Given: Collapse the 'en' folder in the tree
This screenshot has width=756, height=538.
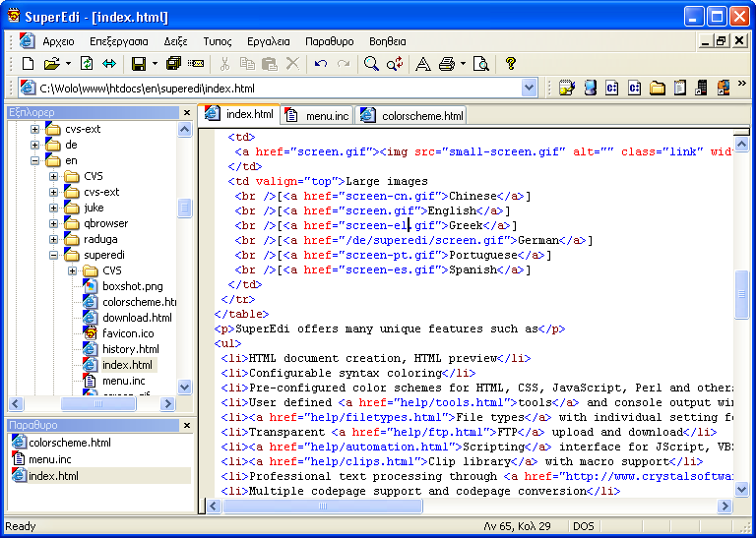Looking at the screenshot, I should click(34, 161).
